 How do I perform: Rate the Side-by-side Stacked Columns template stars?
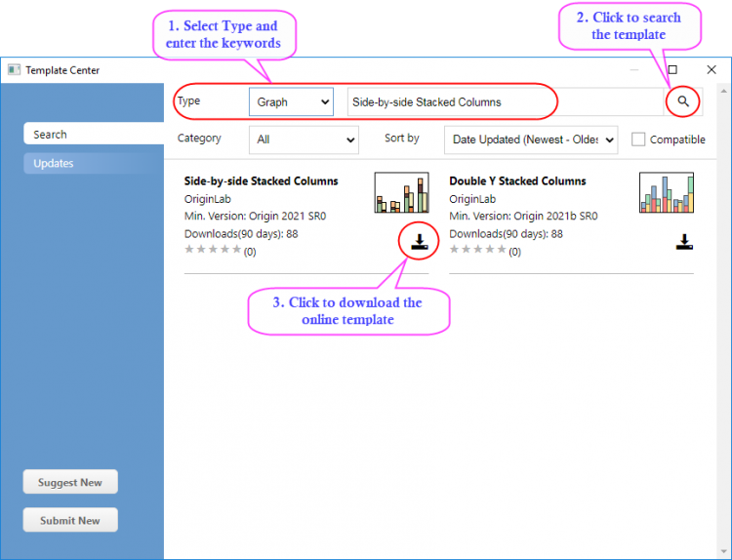(x=213, y=250)
